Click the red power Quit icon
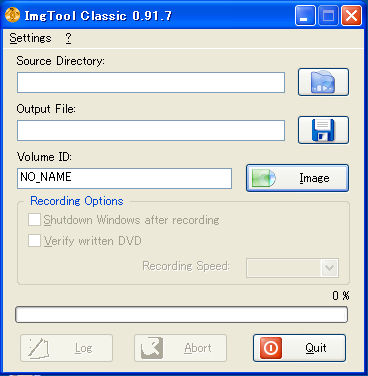Image resolution: width=368 pixels, height=376 pixels. [x=271, y=348]
